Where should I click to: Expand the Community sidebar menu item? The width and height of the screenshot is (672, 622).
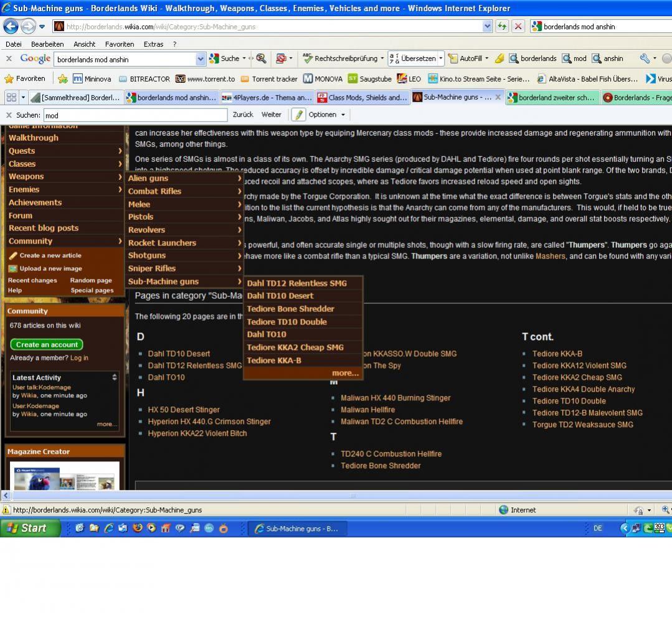(65, 241)
